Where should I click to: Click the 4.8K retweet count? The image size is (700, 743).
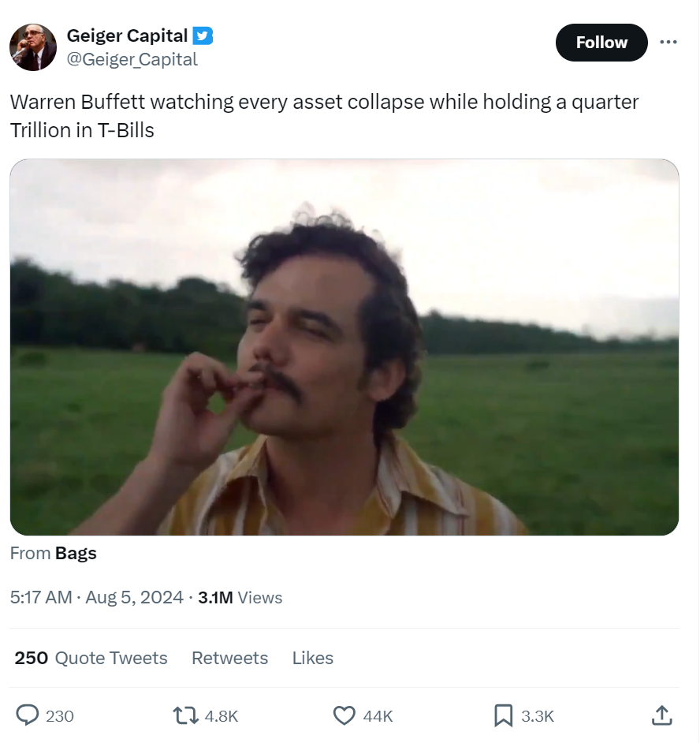point(222,716)
